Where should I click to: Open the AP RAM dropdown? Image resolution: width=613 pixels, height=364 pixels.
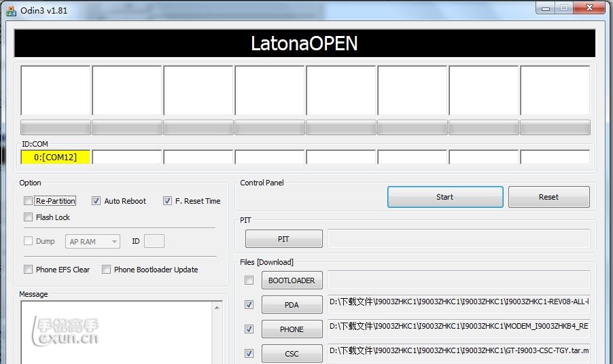[x=92, y=241]
